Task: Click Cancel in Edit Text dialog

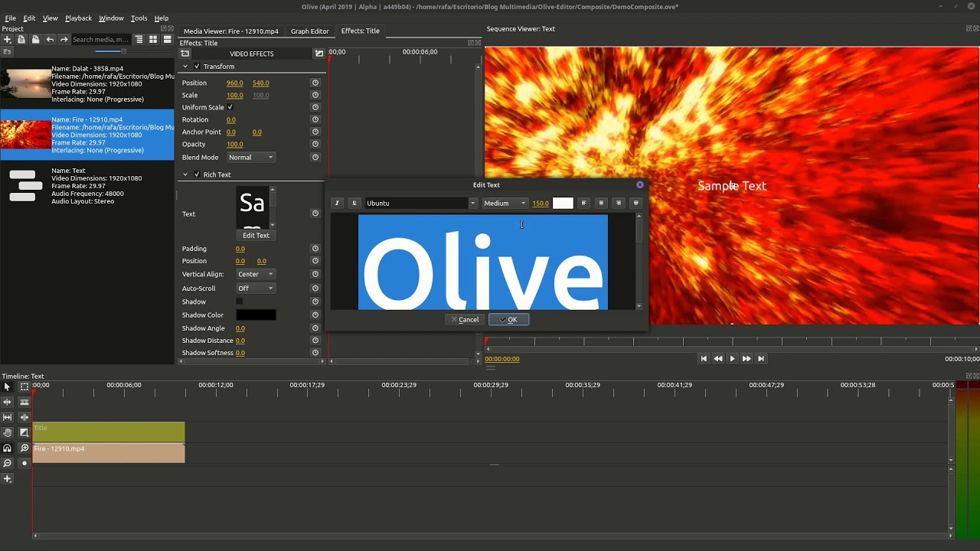Action: click(465, 320)
